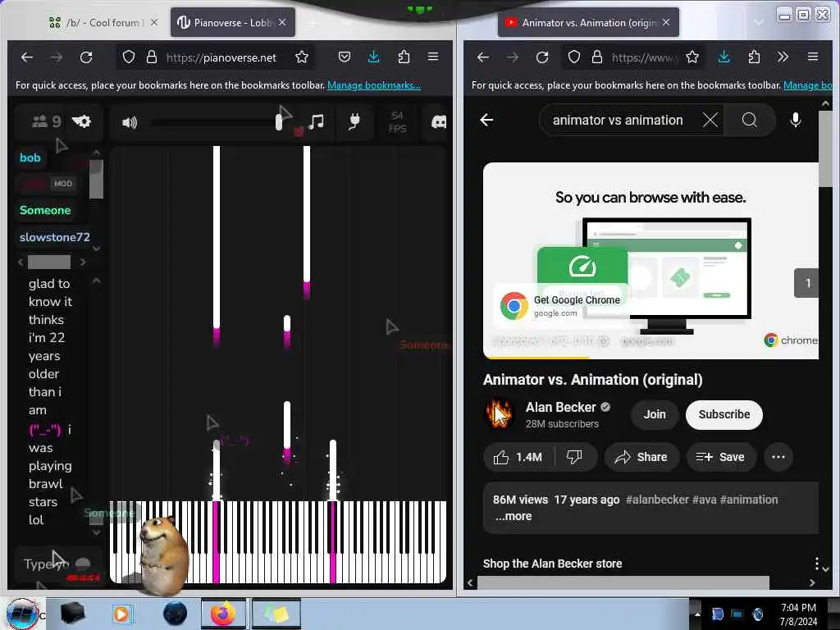Click the Pianoverse volume slider handle
Viewport: 840px width, 630px height.
pyautogui.click(x=279, y=122)
